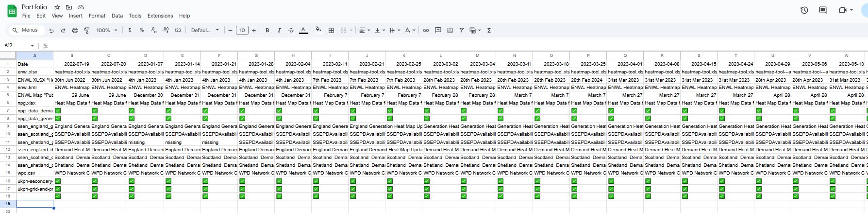Toggle the row 18 checkbox in column P
Viewport: 868px width, 213px height.
[574, 196]
